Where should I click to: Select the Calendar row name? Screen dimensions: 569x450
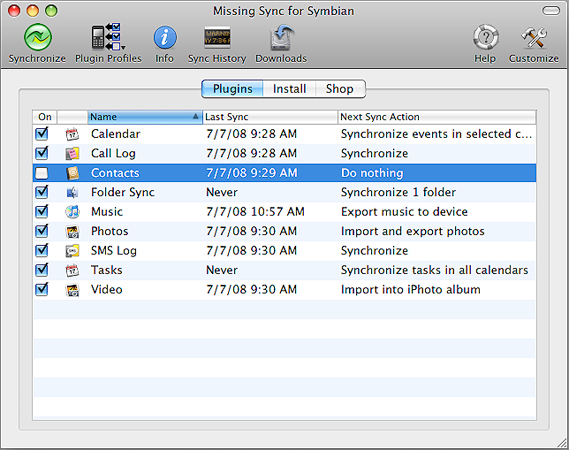pos(115,134)
